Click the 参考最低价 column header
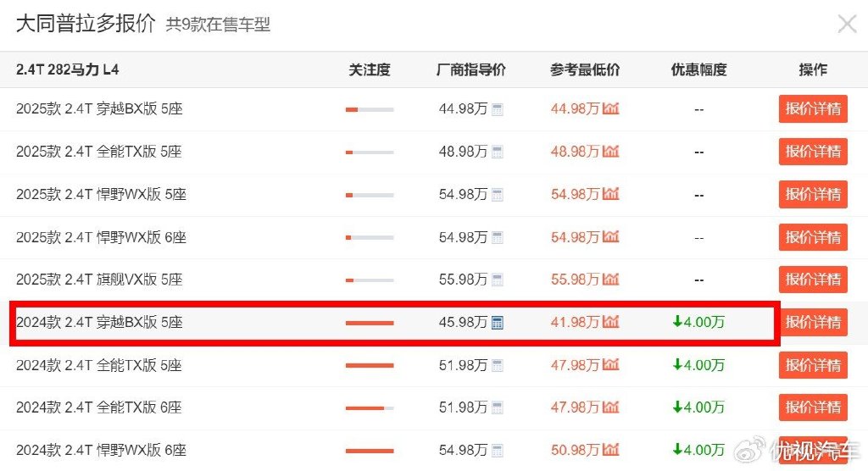868x471 pixels. pyautogui.click(x=585, y=69)
